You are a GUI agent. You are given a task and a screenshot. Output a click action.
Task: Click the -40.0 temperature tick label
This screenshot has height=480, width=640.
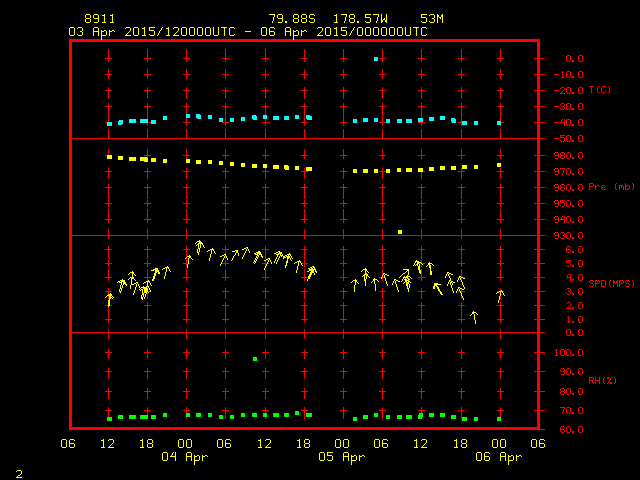(566, 123)
